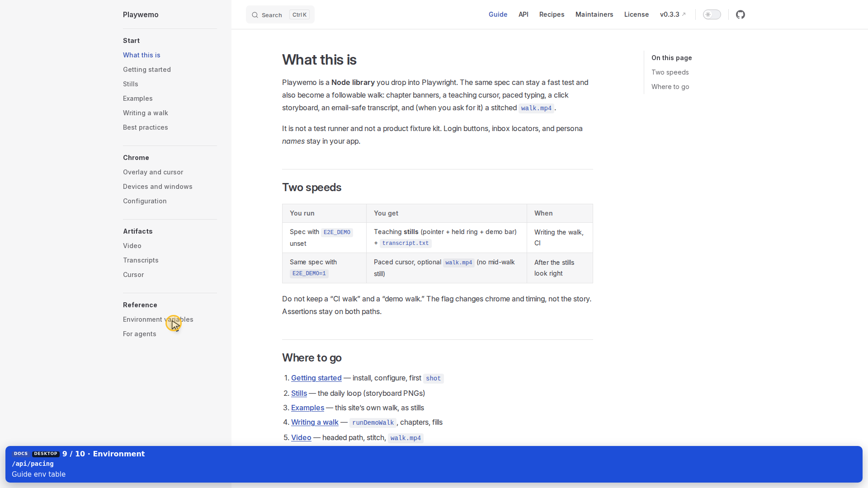The width and height of the screenshot is (868, 488).
Task: Open Cursor in the Artifacts section
Action: click(133, 275)
